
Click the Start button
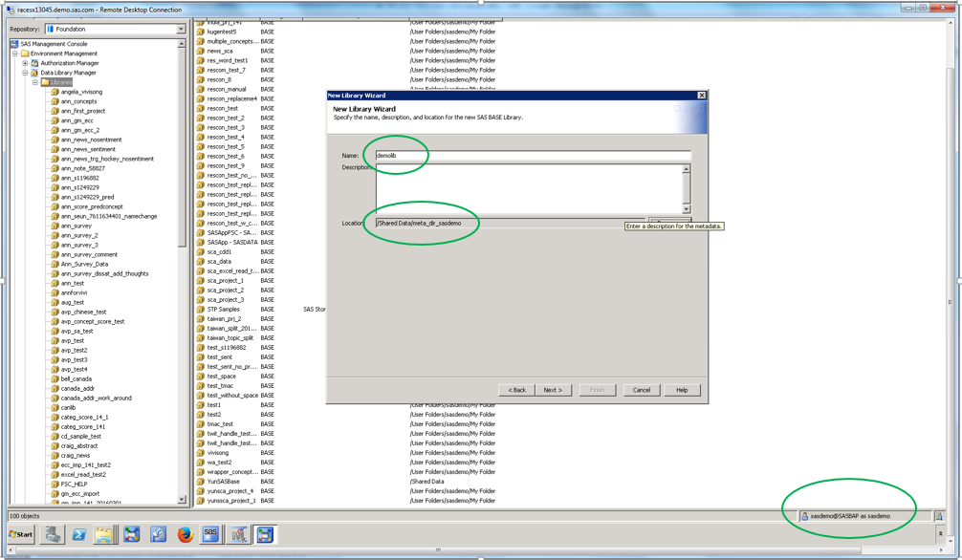21,534
